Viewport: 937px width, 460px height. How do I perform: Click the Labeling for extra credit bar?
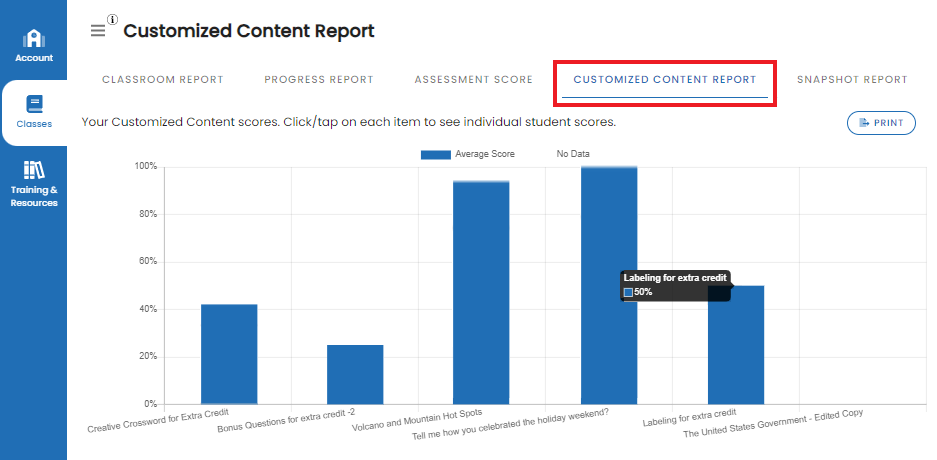(736, 345)
